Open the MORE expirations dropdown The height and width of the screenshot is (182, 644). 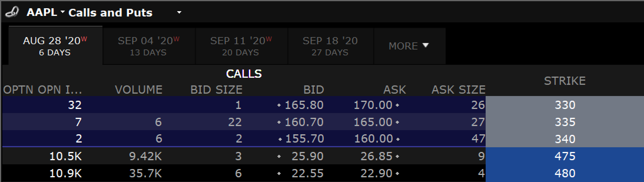pos(409,46)
